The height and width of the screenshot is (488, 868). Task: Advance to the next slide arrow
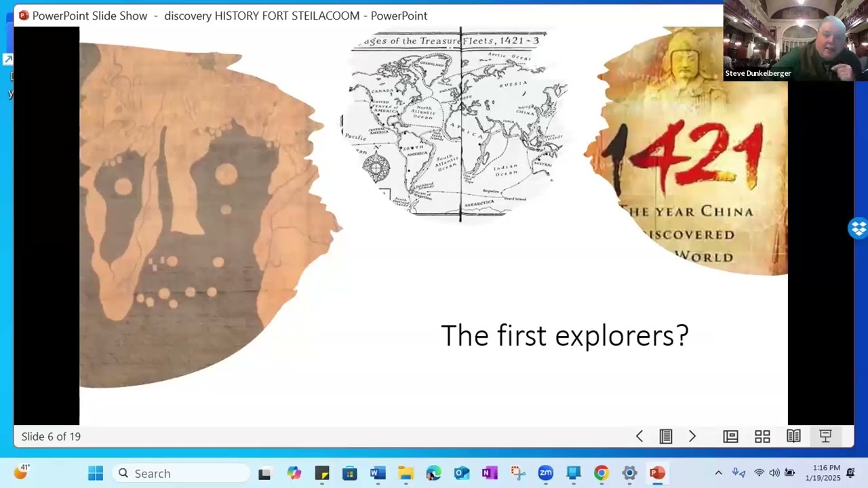pyautogui.click(x=692, y=436)
